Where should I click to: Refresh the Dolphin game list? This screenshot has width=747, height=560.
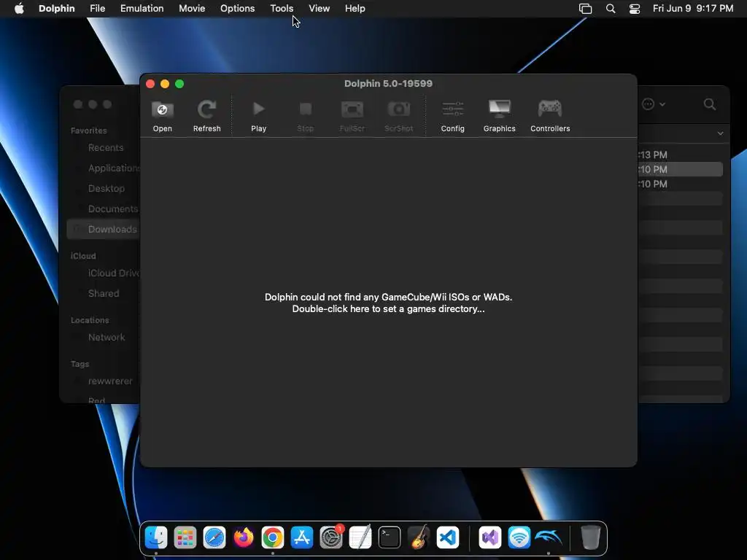point(206,116)
